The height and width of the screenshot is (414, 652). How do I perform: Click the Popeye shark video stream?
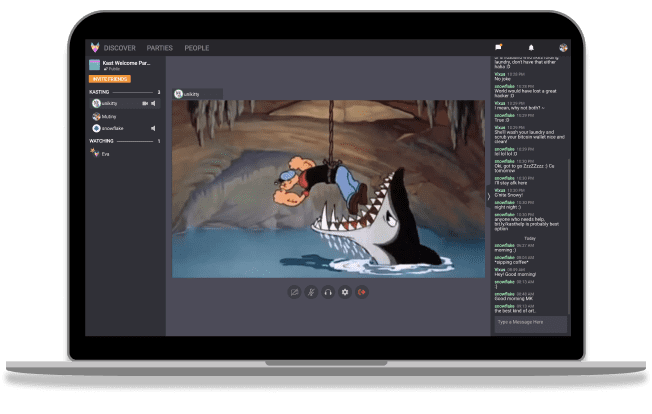[x=328, y=189]
